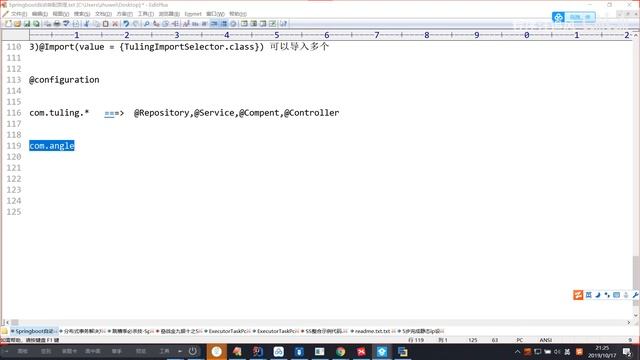Open the notification center icon
The image size is (640, 360).
point(627,351)
